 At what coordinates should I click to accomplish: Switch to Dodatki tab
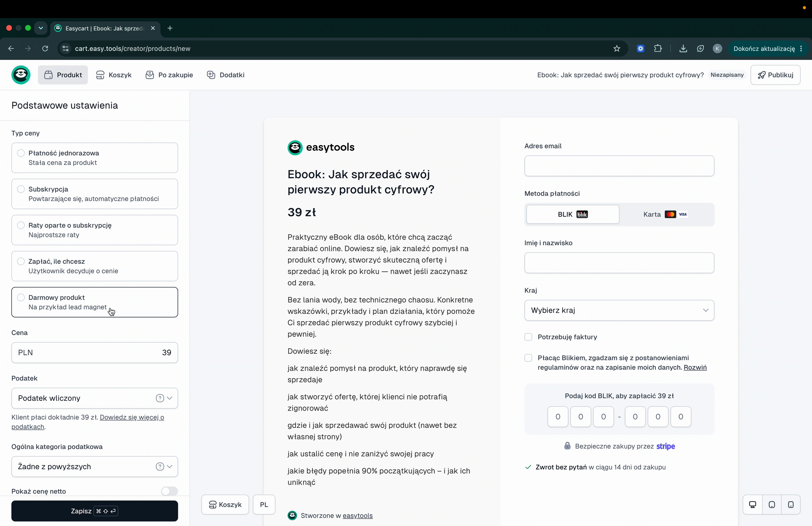click(x=226, y=75)
